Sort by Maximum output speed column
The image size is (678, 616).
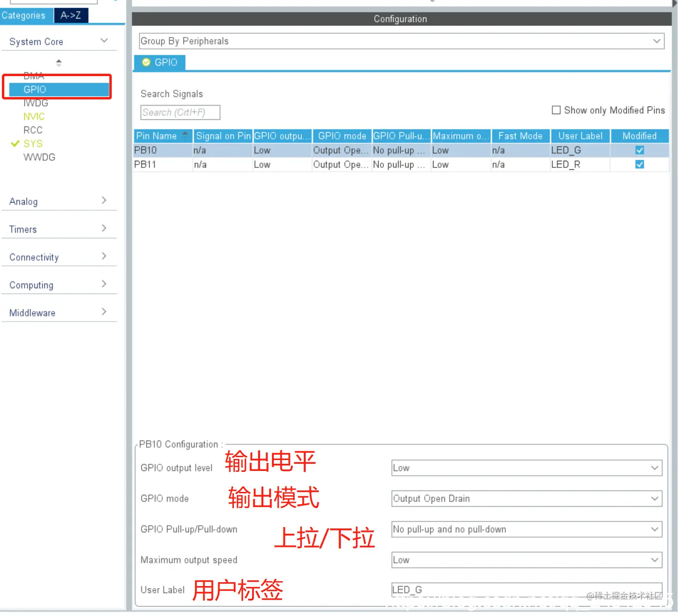coord(461,136)
